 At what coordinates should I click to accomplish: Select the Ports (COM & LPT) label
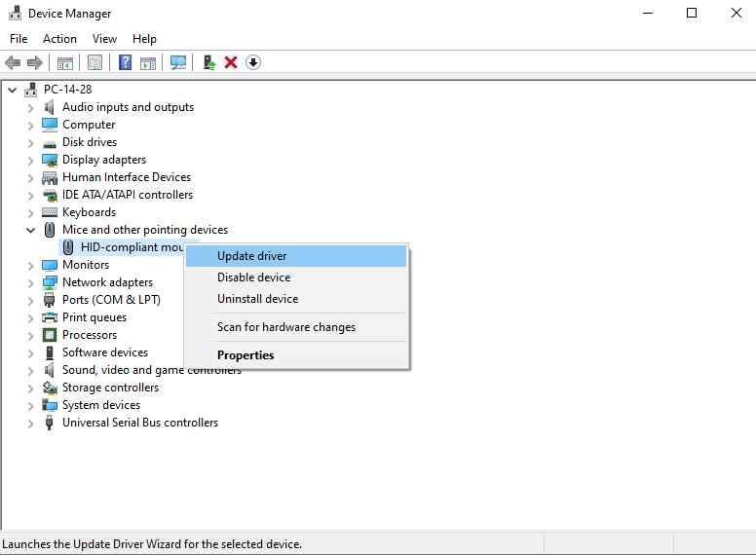[x=111, y=300]
